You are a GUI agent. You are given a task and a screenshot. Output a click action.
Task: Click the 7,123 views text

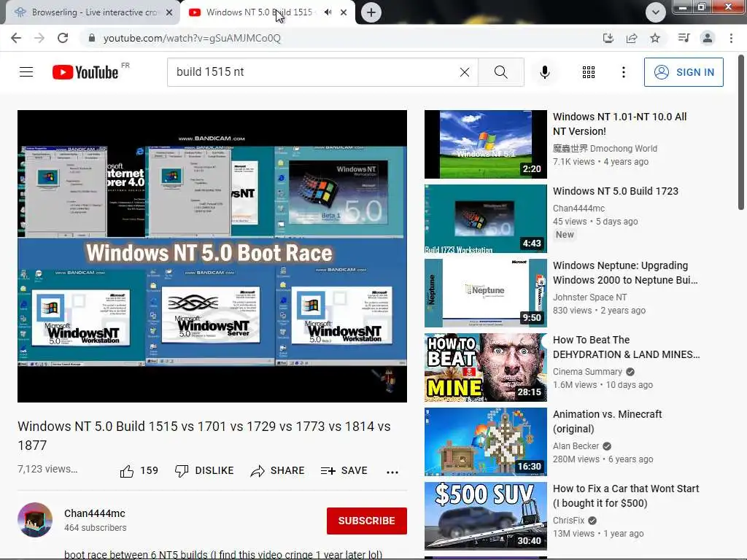point(47,469)
